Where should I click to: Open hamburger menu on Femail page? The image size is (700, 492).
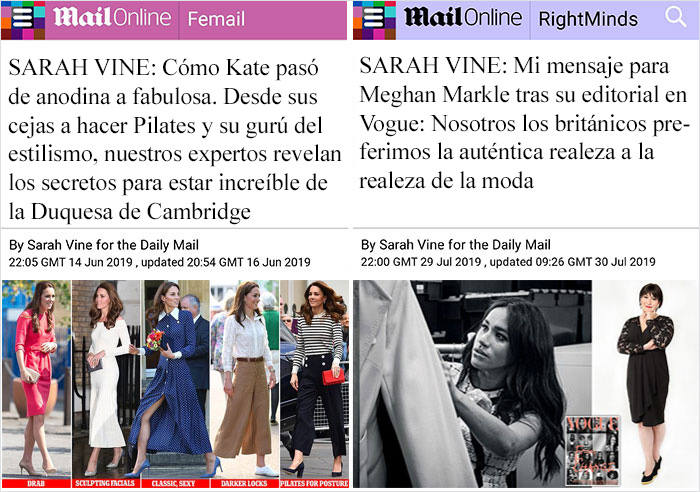[x=23, y=20]
